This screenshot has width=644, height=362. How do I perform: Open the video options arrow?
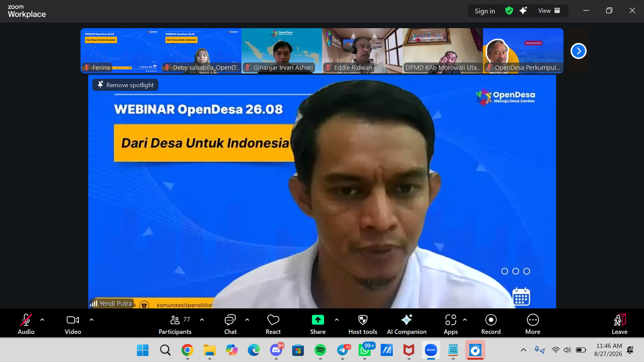91,320
